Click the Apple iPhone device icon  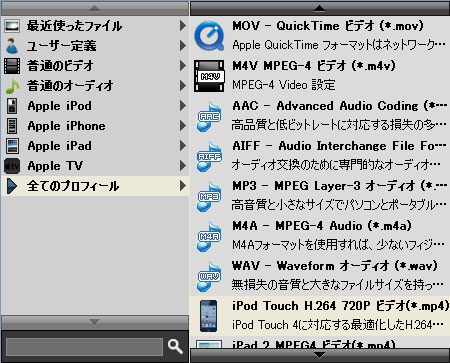[12, 126]
